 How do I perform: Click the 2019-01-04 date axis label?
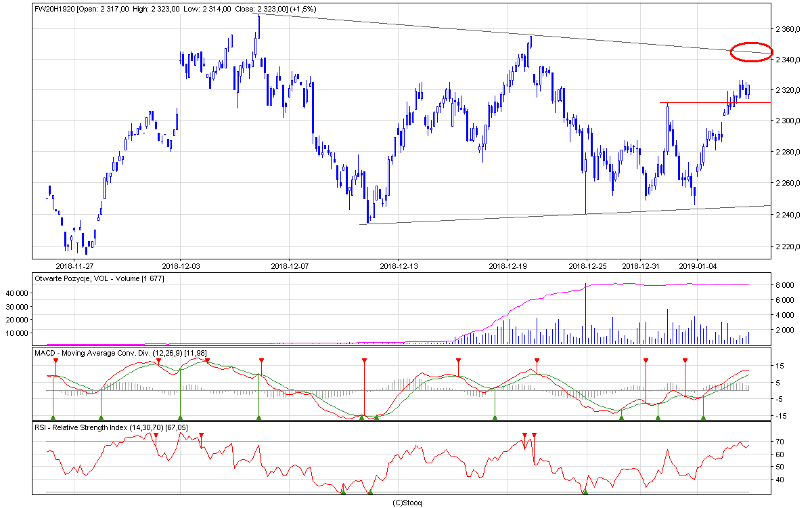697,266
